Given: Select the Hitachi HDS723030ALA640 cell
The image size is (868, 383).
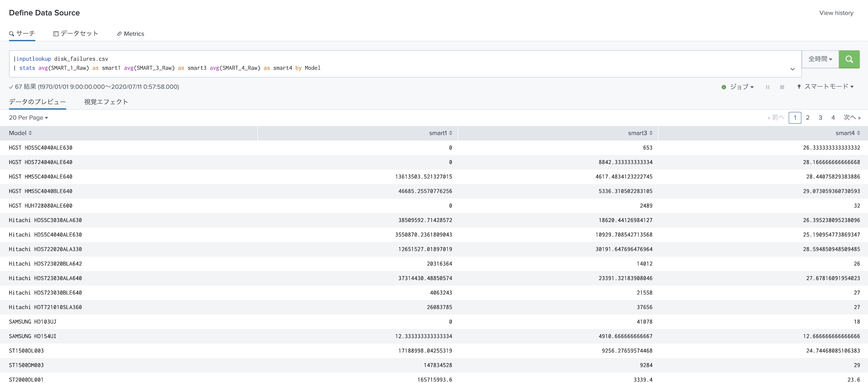Looking at the screenshot, I should (x=45, y=278).
